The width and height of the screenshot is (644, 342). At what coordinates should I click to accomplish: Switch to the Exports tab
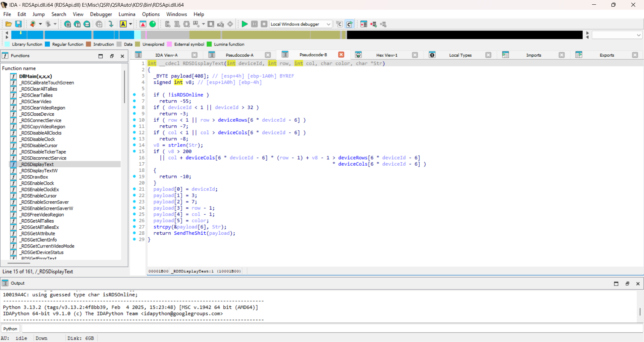607,55
